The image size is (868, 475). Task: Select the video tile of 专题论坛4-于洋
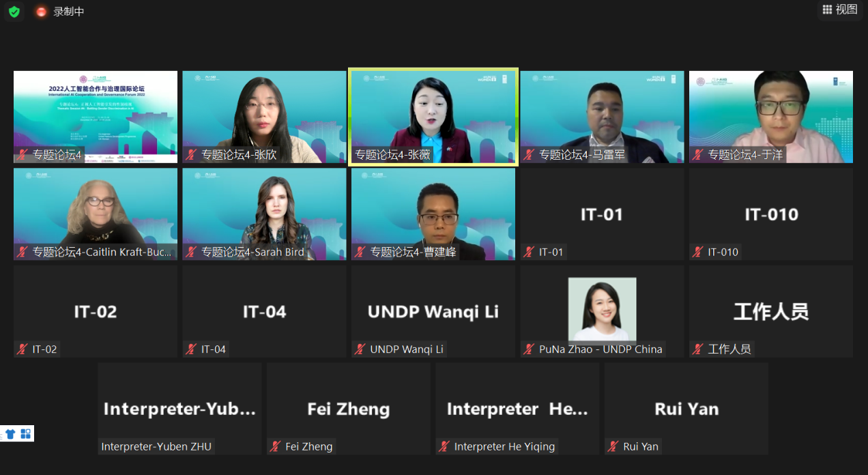click(x=771, y=117)
